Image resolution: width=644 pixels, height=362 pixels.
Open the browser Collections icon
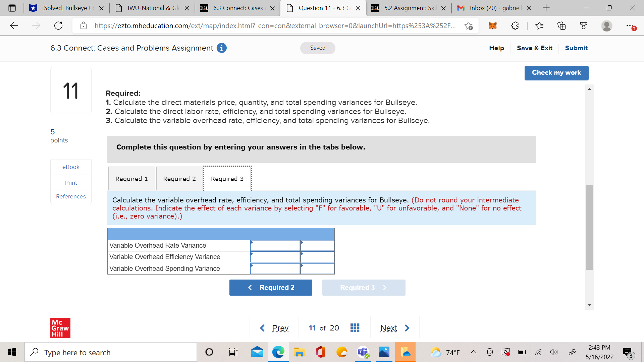[561, 25]
